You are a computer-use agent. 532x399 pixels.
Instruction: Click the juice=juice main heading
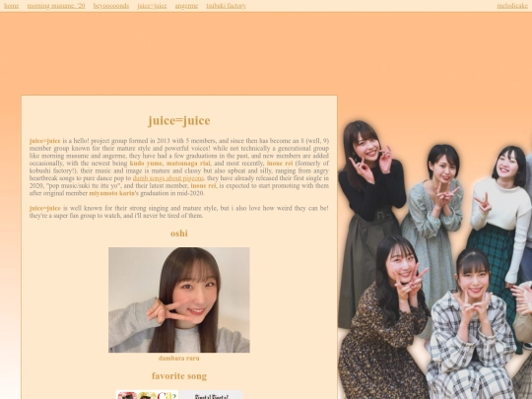click(179, 120)
